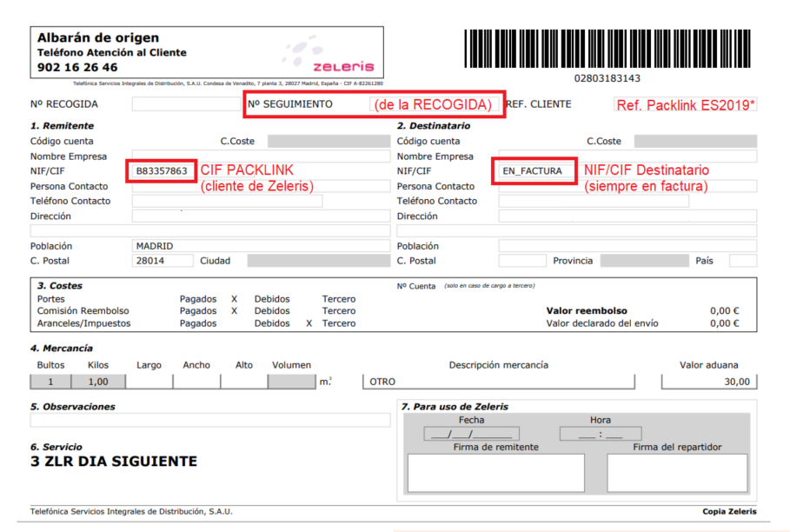Click the Ancho dimension field
The height and width of the screenshot is (532, 790).
coord(196,382)
